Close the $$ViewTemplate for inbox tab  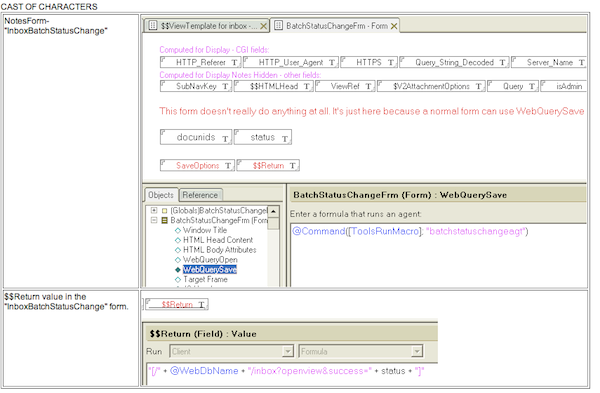point(263,26)
